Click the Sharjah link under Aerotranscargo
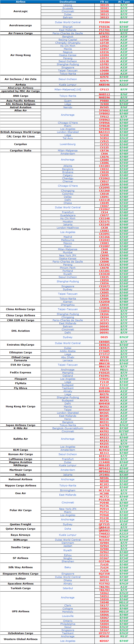The image size is (134, 644). point(68,27)
